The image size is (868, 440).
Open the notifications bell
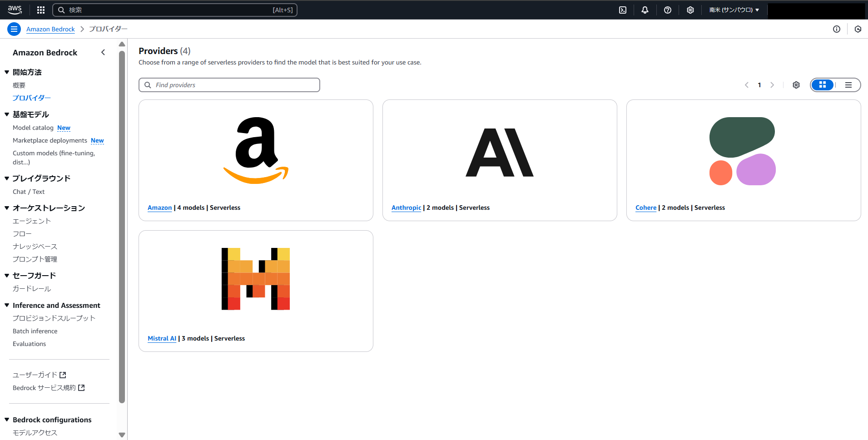(645, 10)
